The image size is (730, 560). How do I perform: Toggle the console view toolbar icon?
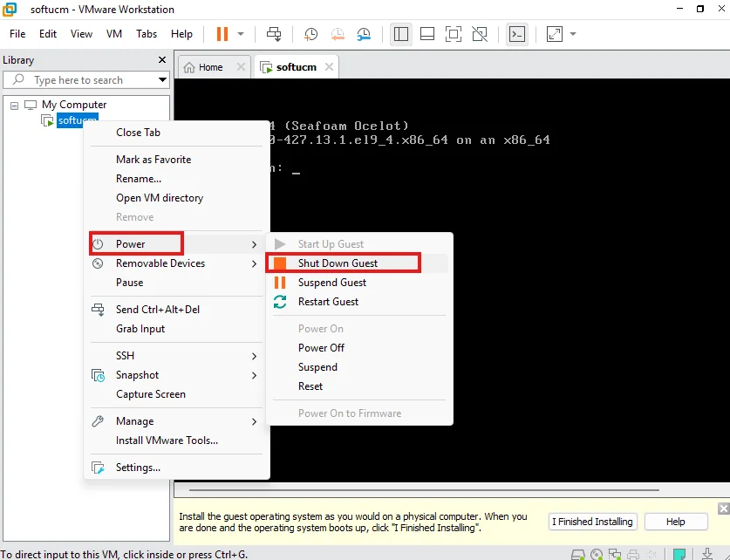point(517,34)
